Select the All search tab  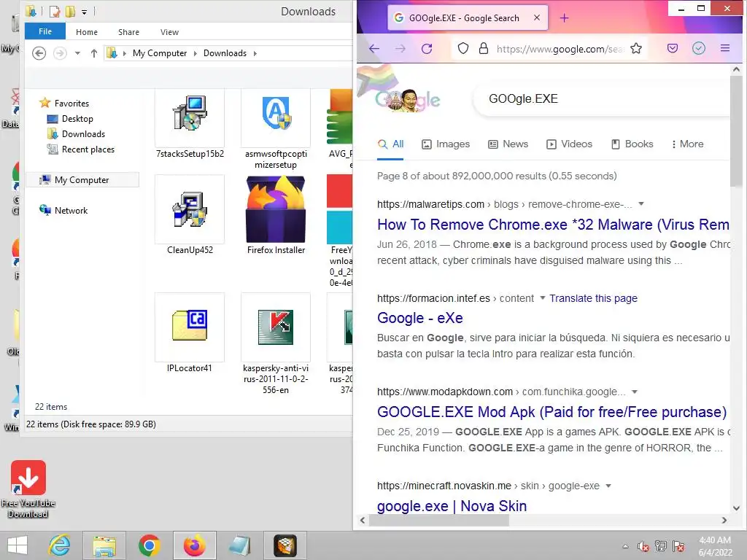pyautogui.click(x=391, y=144)
